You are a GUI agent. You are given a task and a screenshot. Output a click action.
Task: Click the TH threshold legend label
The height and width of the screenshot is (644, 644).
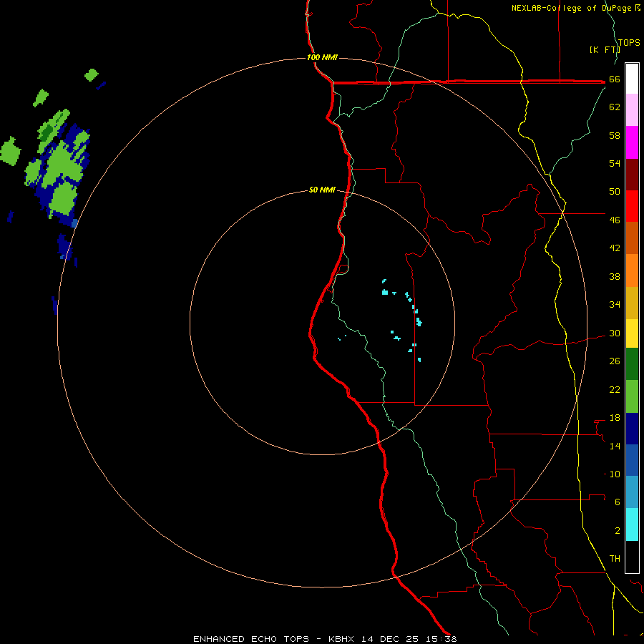pyautogui.click(x=615, y=559)
